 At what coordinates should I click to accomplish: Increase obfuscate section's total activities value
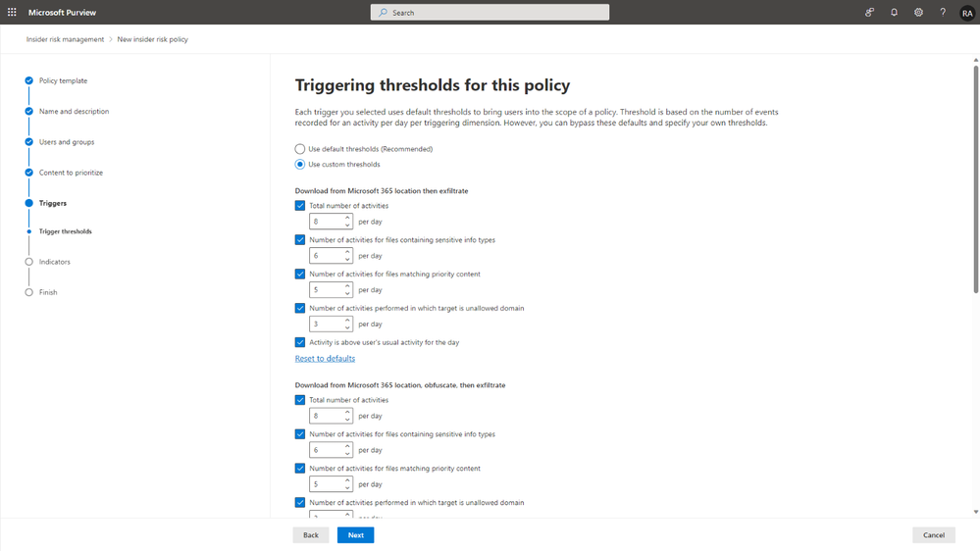[347, 413]
